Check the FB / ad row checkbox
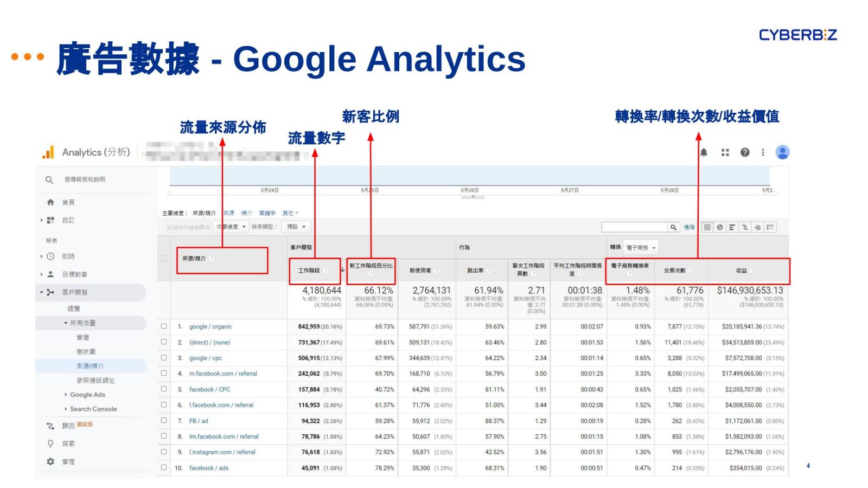868x488 pixels. (164, 420)
